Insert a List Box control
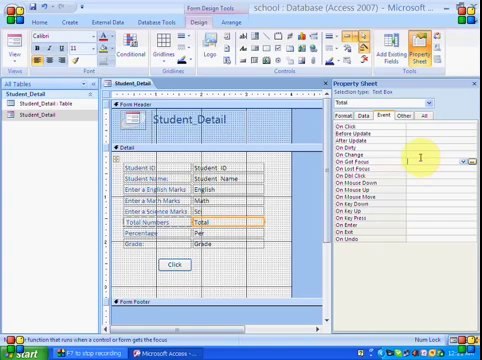 [x=255, y=48]
